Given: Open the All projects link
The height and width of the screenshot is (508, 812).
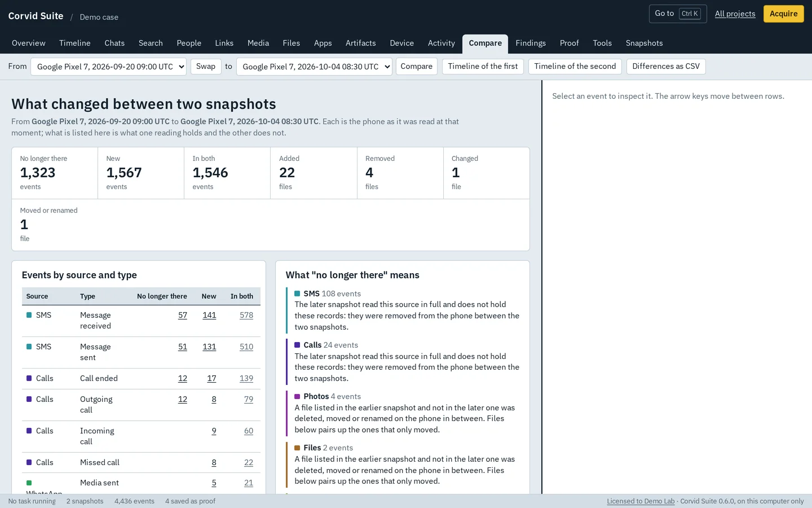Looking at the screenshot, I should pyautogui.click(x=735, y=14).
